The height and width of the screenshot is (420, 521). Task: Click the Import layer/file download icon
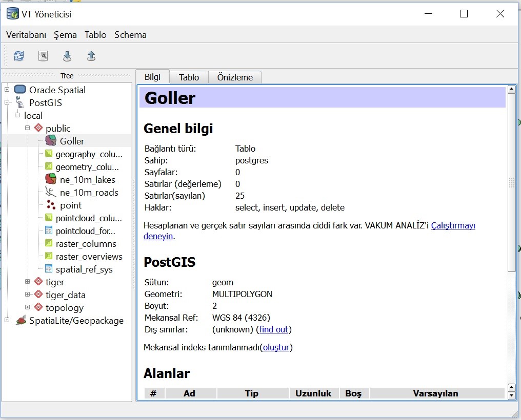tap(67, 56)
